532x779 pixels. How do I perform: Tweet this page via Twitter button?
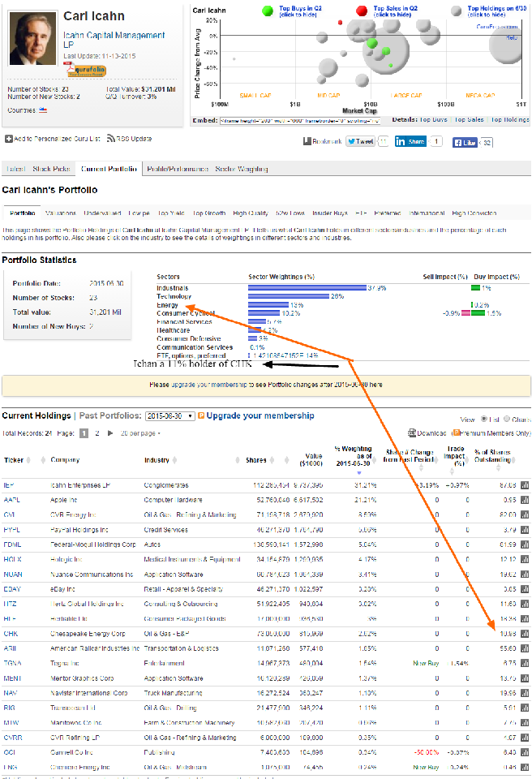[360, 141]
